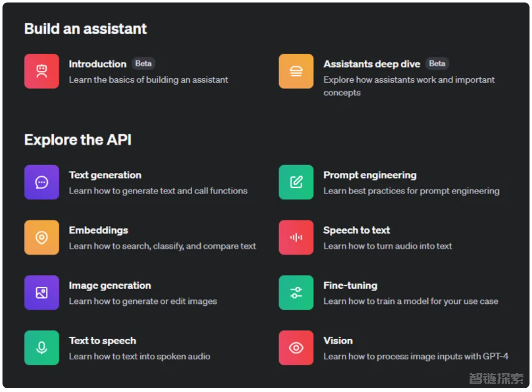
Task: Open the Assistants deep dive title link
Action: tap(372, 64)
